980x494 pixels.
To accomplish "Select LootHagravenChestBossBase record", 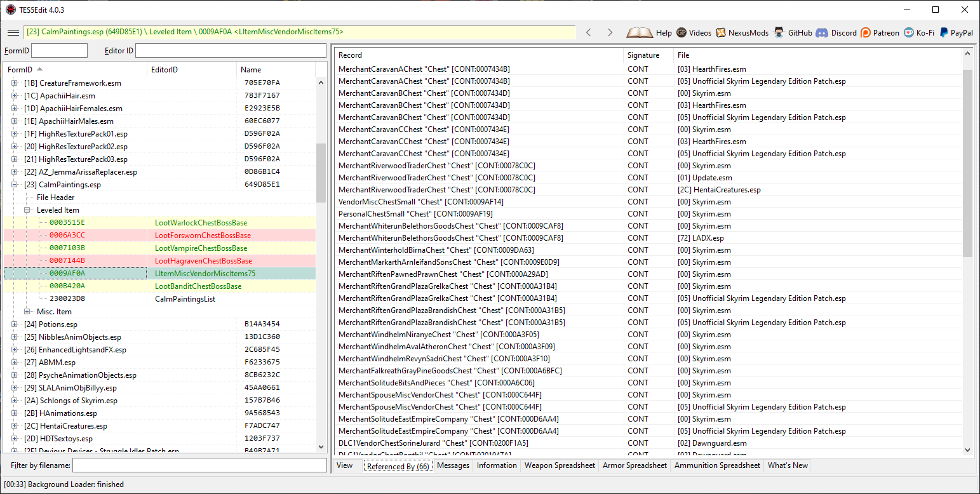I will [159, 261].
